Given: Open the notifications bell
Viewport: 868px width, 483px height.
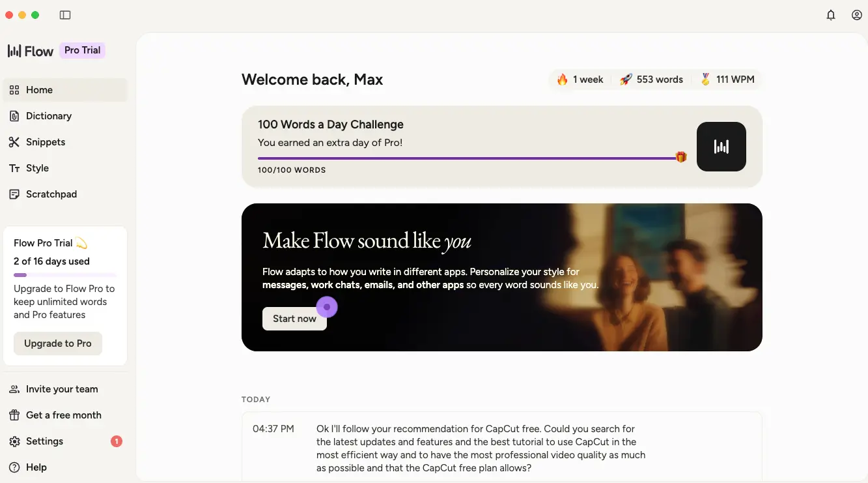Looking at the screenshot, I should click(x=831, y=15).
